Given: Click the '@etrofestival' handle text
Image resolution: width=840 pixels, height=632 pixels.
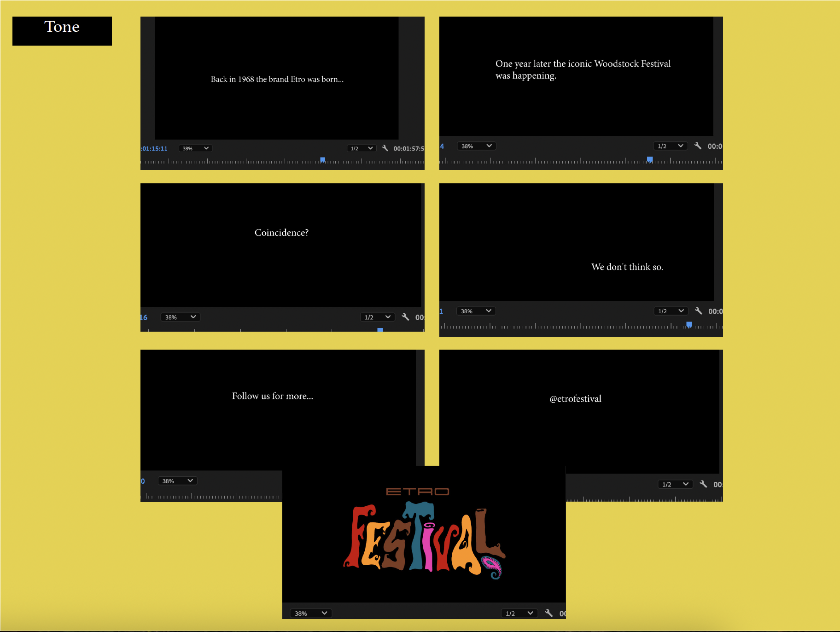Looking at the screenshot, I should (x=576, y=399).
